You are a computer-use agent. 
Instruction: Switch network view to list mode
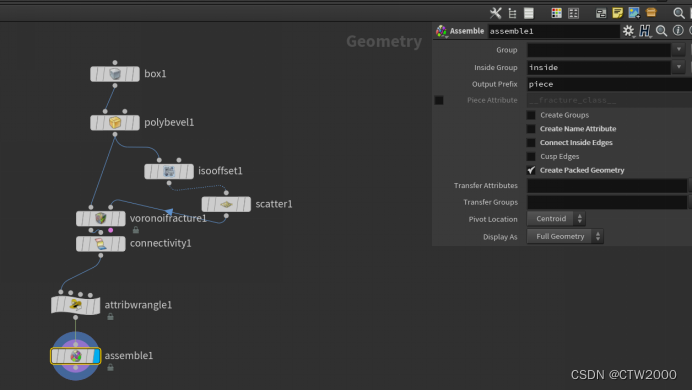click(529, 13)
